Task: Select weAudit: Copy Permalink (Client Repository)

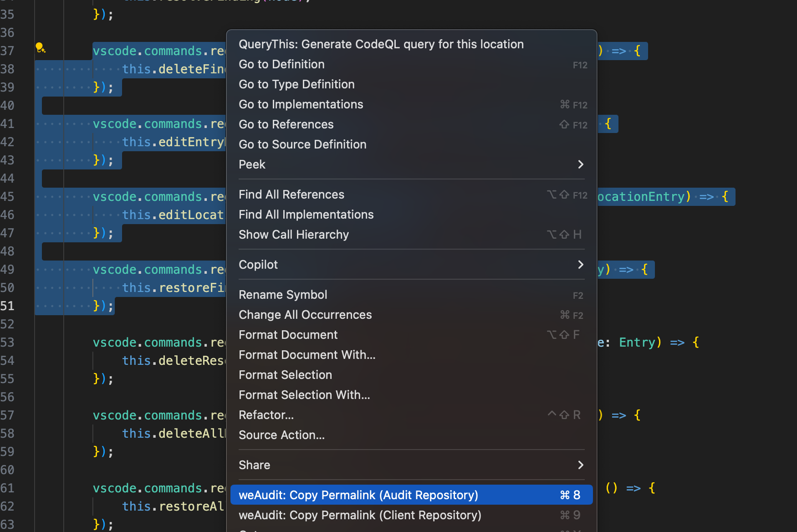Action: click(411, 515)
